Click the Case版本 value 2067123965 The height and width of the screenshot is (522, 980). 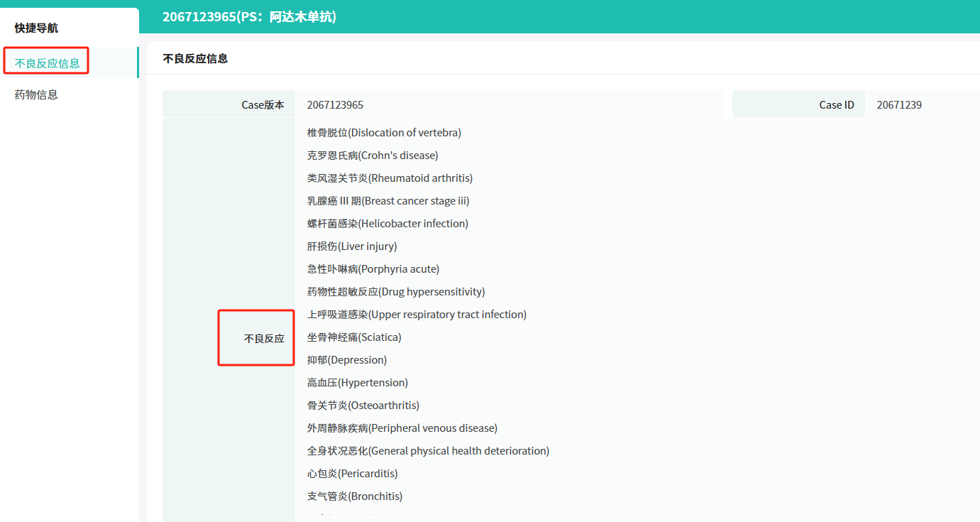(335, 104)
